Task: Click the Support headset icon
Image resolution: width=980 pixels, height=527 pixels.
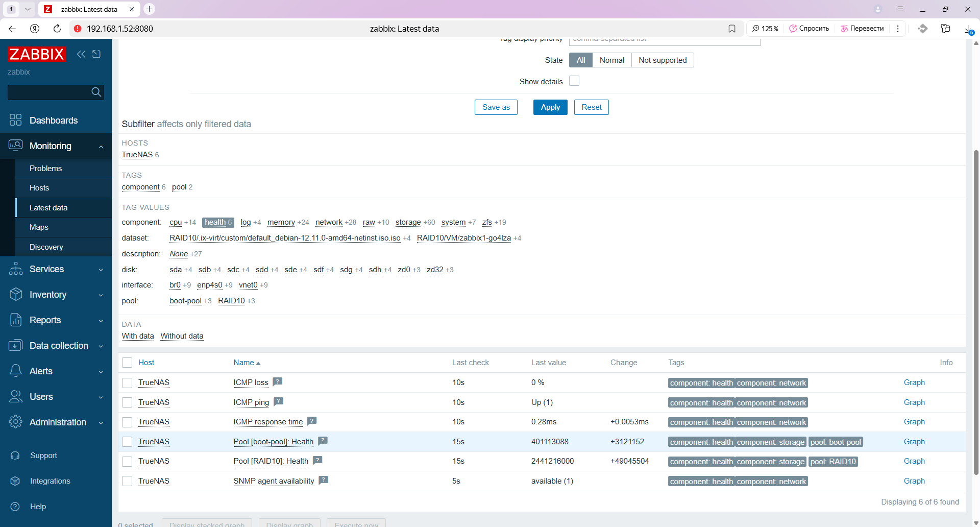Action: click(15, 456)
